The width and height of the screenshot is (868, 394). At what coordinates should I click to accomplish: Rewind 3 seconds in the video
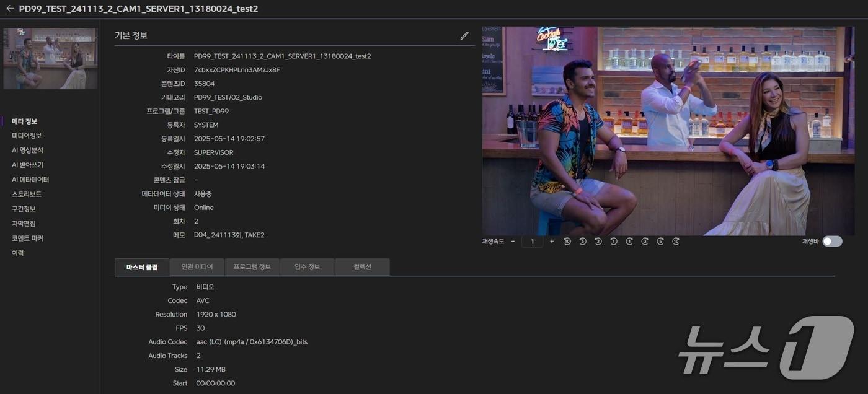click(x=598, y=242)
